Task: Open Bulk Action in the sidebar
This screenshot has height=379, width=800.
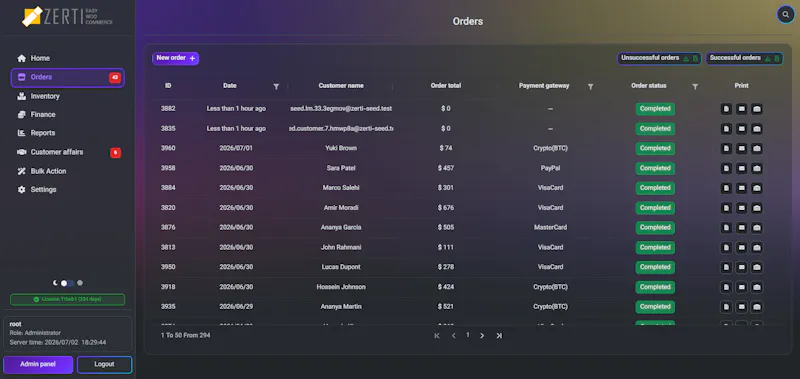Action: (67, 171)
